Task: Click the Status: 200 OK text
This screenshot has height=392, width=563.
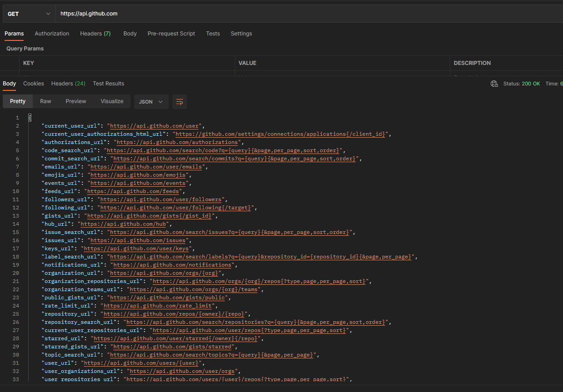Action: pos(522,84)
